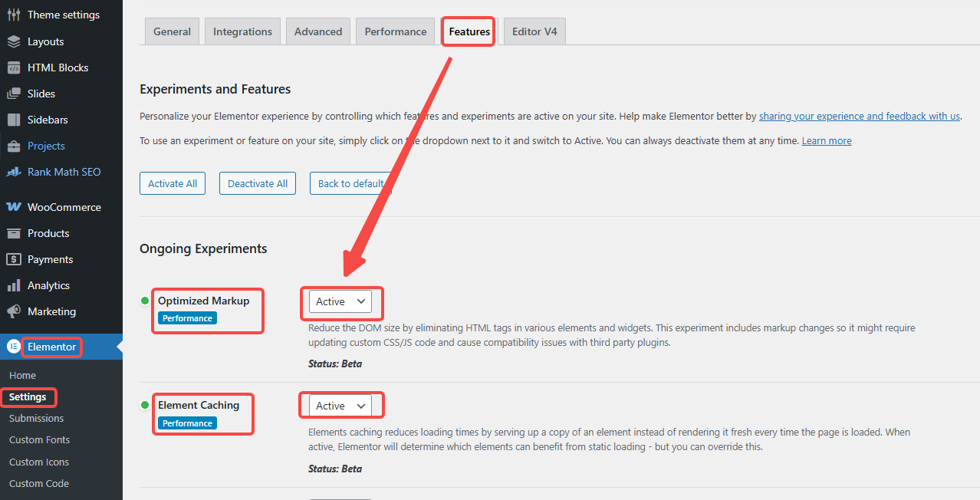
Task: Open Custom Fonts in Elementor submenu
Action: click(x=39, y=439)
